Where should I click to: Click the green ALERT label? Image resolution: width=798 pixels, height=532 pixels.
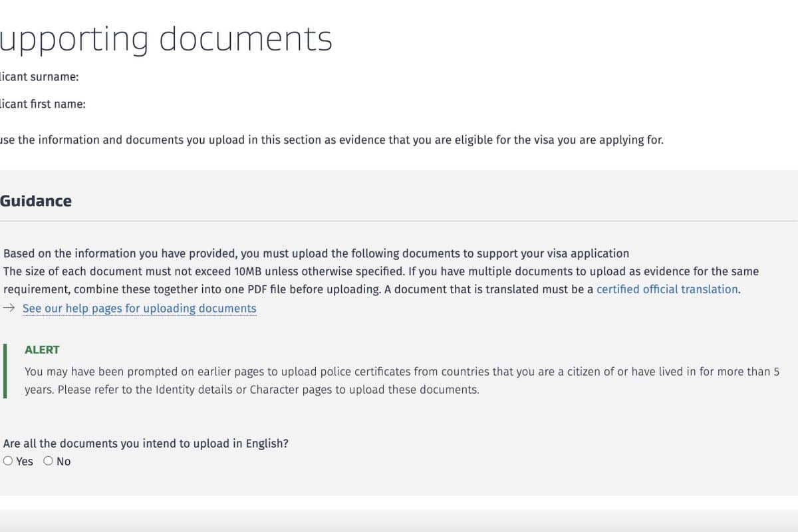[x=42, y=350]
